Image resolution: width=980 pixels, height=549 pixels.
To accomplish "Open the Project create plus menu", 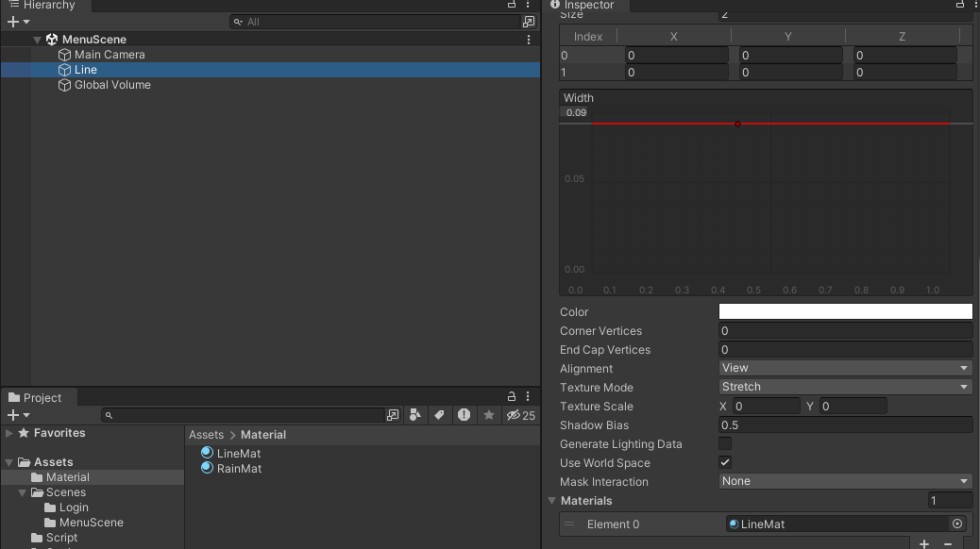I will [x=18, y=415].
